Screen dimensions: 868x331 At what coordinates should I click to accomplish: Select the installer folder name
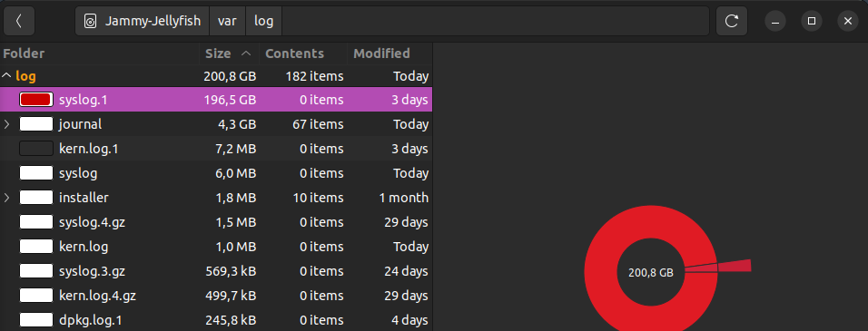pos(84,198)
